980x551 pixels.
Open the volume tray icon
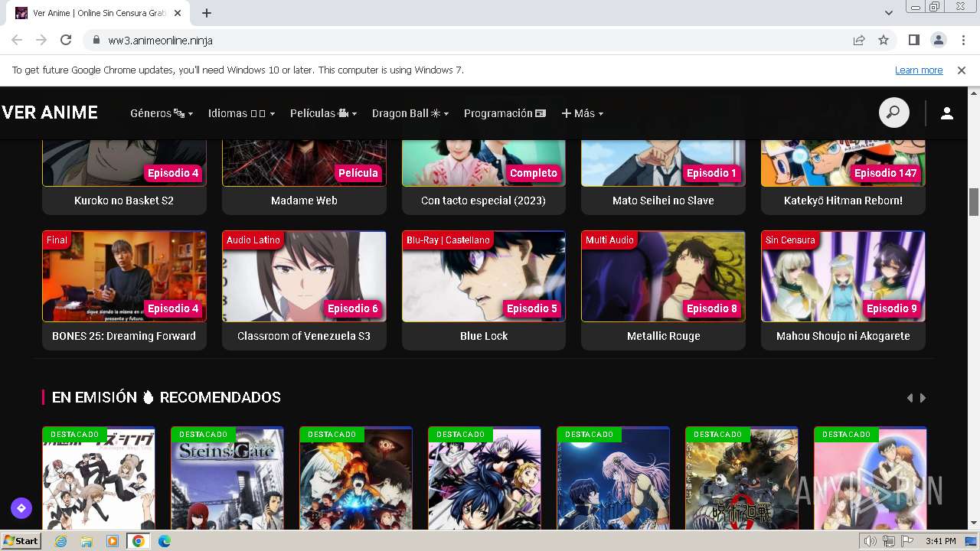pyautogui.click(x=870, y=541)
